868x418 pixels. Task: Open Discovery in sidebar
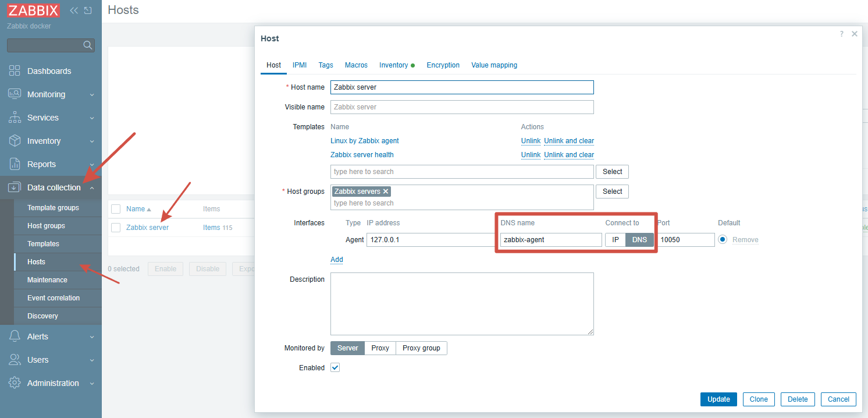click(58, 316)
